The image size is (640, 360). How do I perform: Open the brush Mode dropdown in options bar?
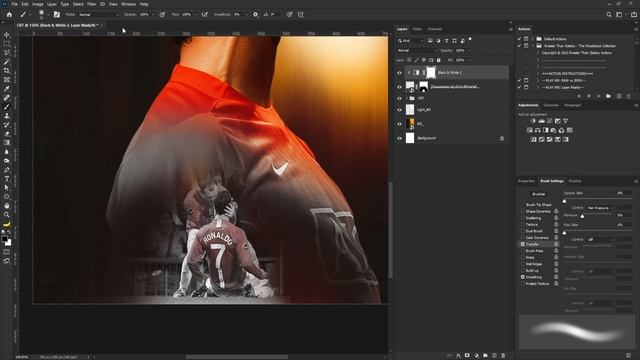(98, 14)
